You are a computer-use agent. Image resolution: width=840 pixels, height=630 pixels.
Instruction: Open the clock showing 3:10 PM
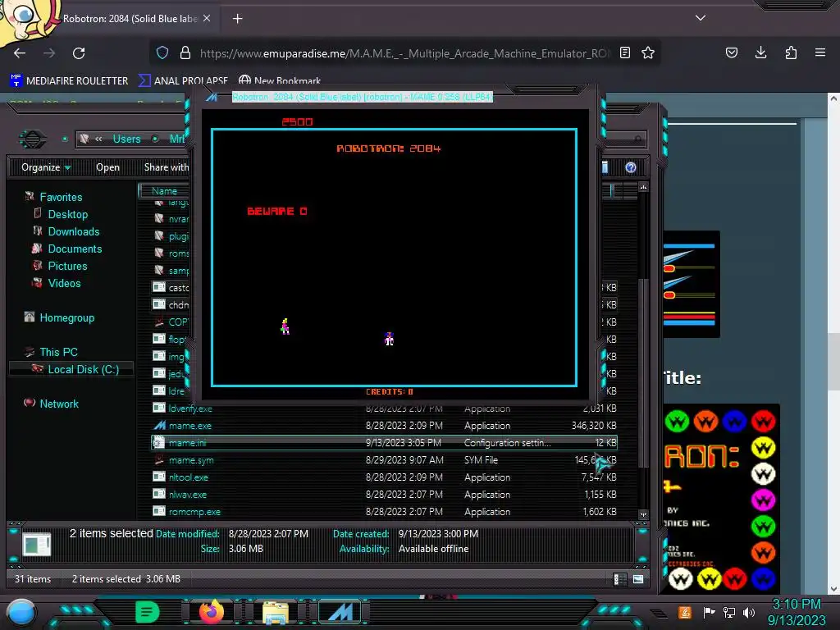tap(797, 612)
